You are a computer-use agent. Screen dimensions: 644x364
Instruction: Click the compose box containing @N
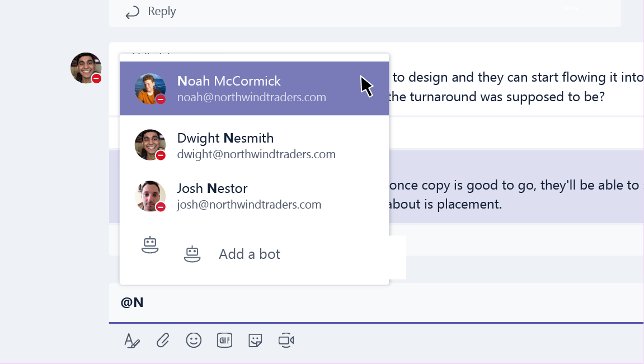pyautogui.click(x=376, y=303)
